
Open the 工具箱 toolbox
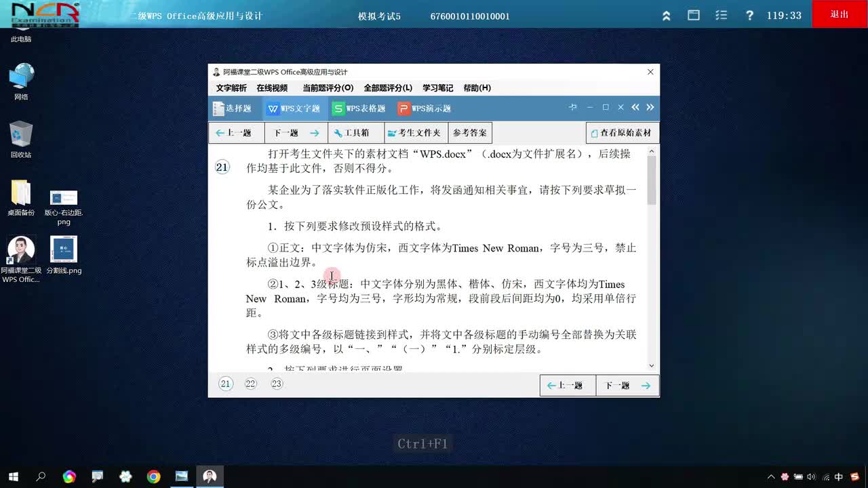click(355, 133)
